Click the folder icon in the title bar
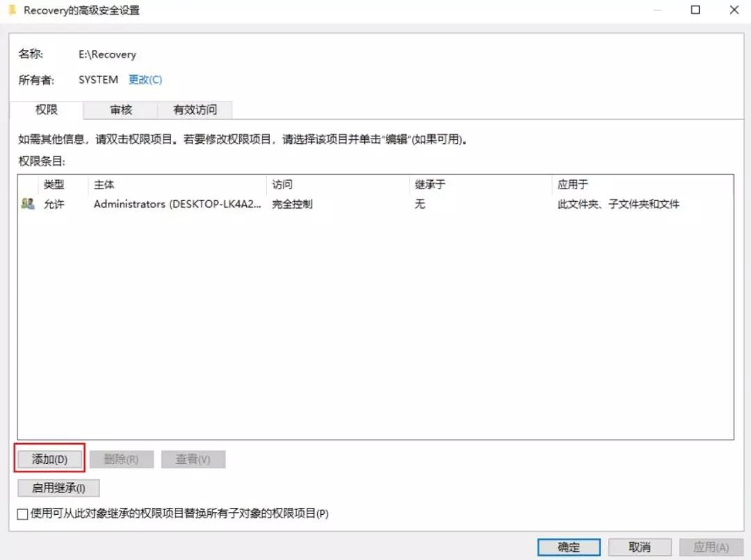The image size is (751, 560). point(12,10)
